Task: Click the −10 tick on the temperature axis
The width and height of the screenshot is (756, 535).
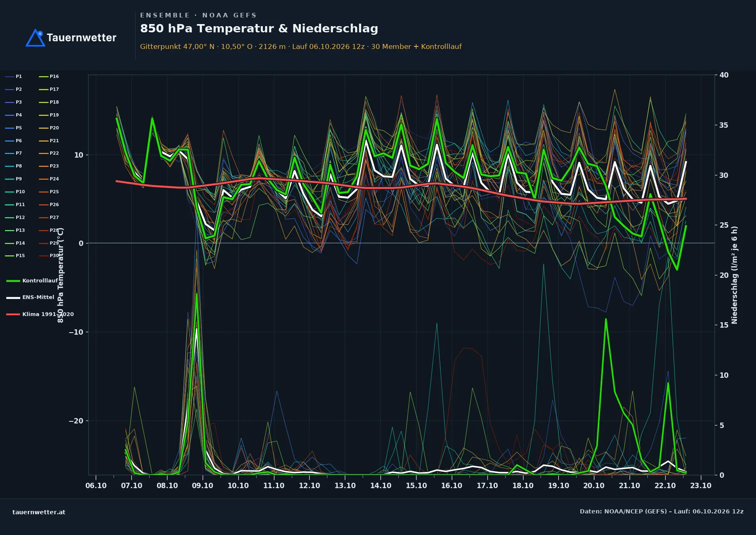Action: coord(76,332)
